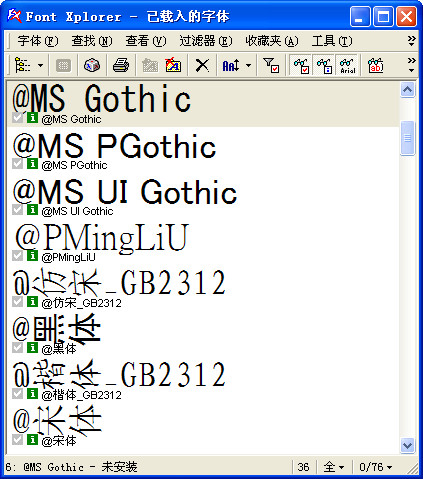Open the 字体(F) menu

click(38, 41)
